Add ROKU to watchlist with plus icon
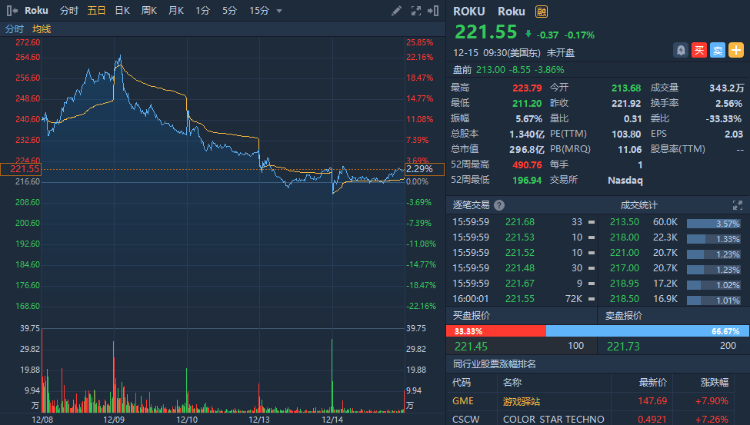Viewport: 750px width, 425px height. click(x=736, y=50)
